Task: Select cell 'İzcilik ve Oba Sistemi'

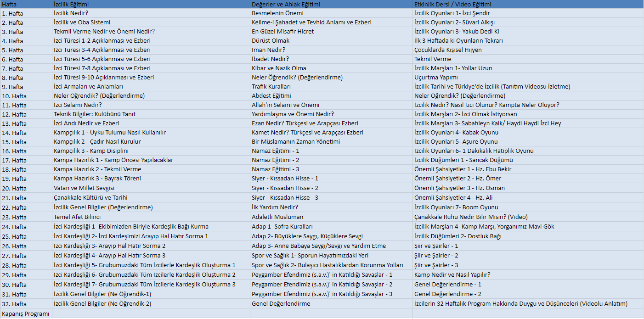Action: tap(151, 22)
